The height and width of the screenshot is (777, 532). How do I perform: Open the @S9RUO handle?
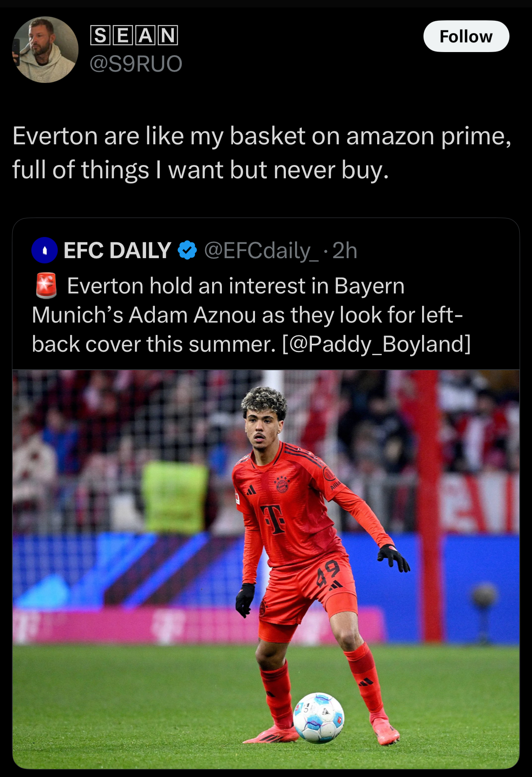[135, 64]
